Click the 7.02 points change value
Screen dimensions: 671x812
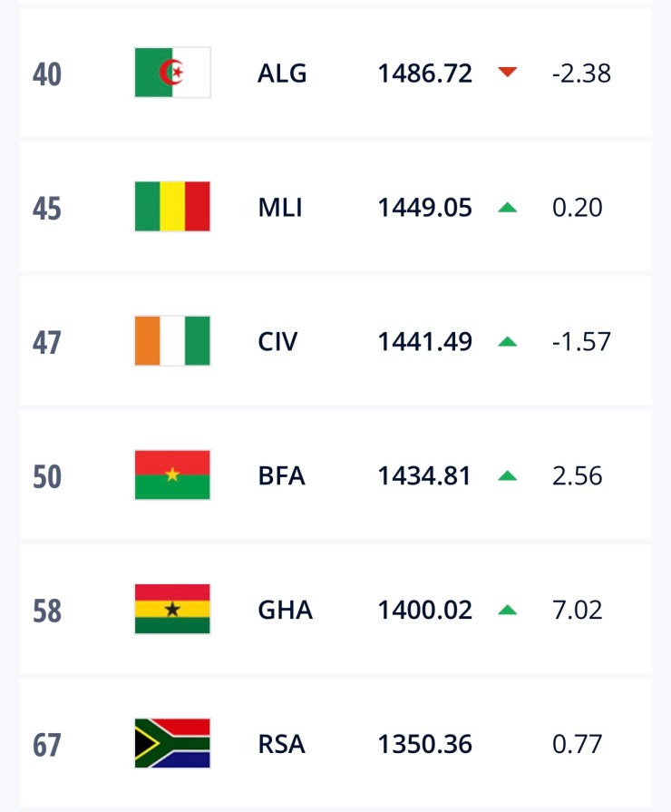tap(577, 610)
